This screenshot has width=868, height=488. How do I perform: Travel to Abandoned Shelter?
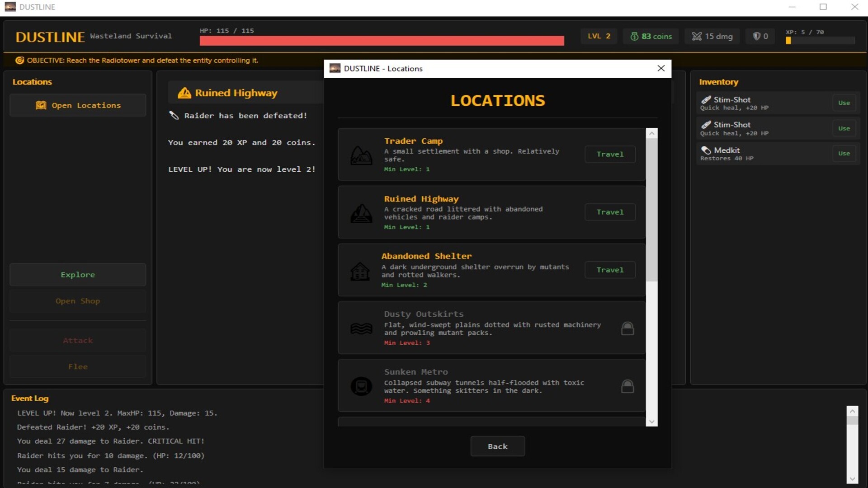(x=609, y=270)
